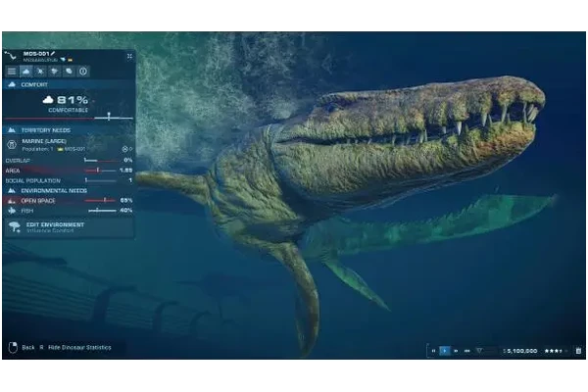Image resolution: width=588 pixels, height=392 pixels.
Task: Click the TERRITORY NEEDS header
Action: click(x=46, y=130)
